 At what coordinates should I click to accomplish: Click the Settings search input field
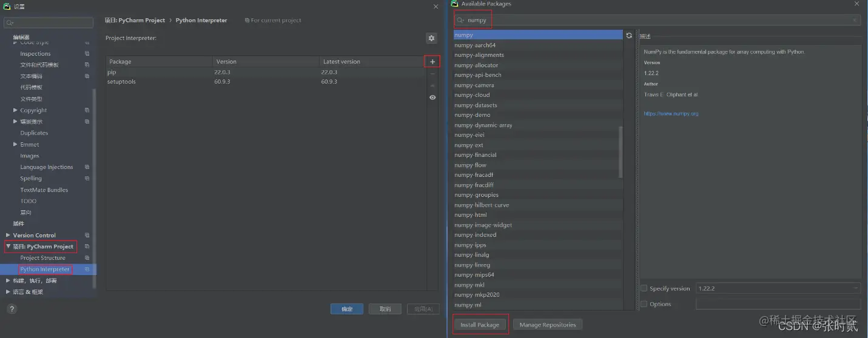(49, 22)
